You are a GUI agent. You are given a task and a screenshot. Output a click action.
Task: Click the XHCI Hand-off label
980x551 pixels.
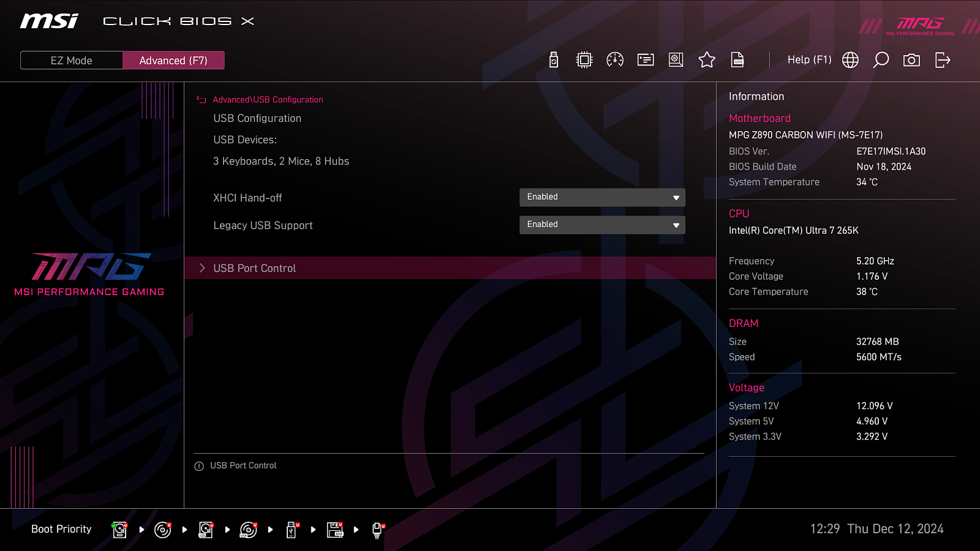(x=247, y=198)
